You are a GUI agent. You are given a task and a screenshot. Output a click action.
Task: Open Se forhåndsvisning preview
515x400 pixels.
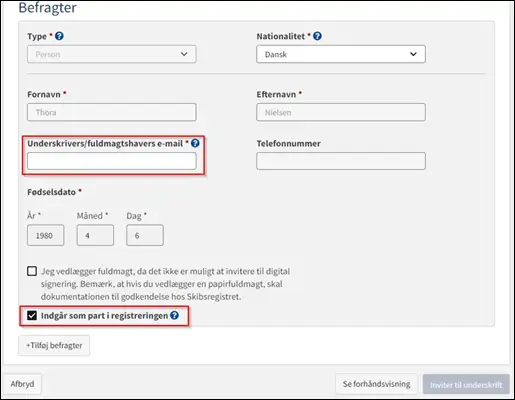click(376, 384)
